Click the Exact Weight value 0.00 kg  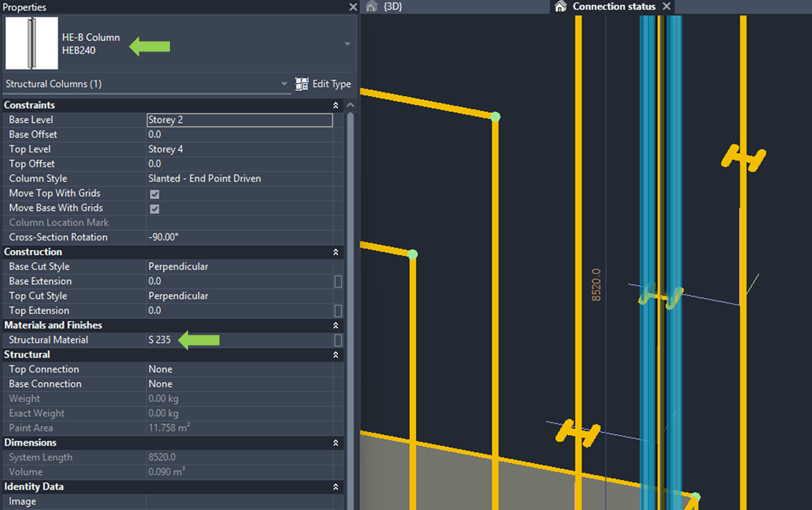[x=164, y=413]
